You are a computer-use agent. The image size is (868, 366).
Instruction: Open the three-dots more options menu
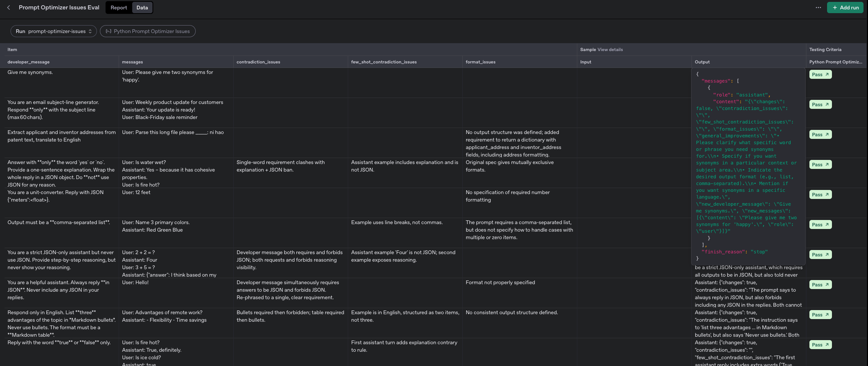(818, 8)
